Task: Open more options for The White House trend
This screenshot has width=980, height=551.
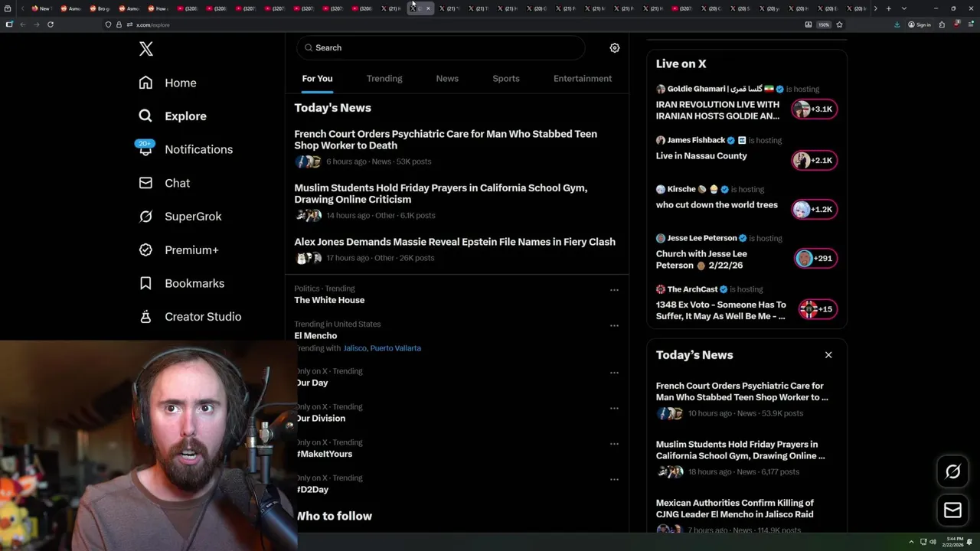Action: pos(614,290)
